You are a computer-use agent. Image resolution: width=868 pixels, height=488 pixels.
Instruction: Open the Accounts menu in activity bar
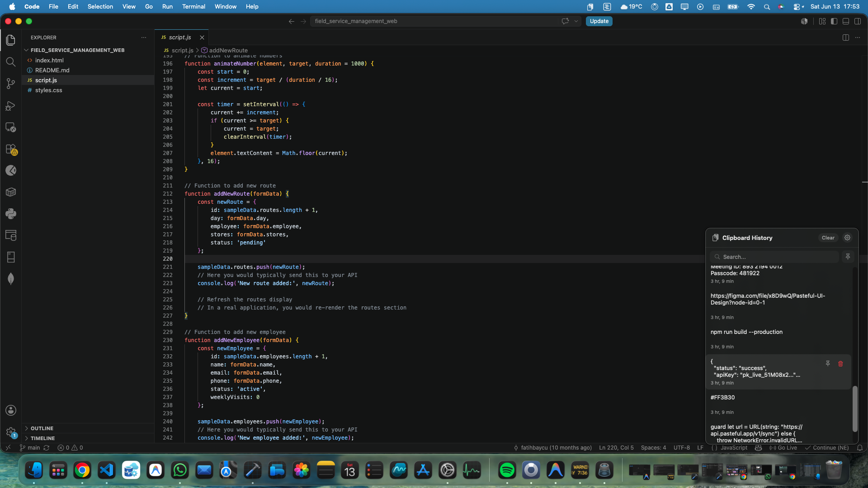11,410
